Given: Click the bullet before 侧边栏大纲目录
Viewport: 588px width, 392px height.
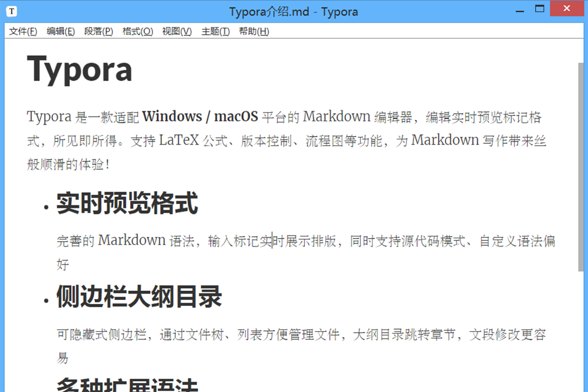Looking at the screenshot, I should (x=46, y=301).
